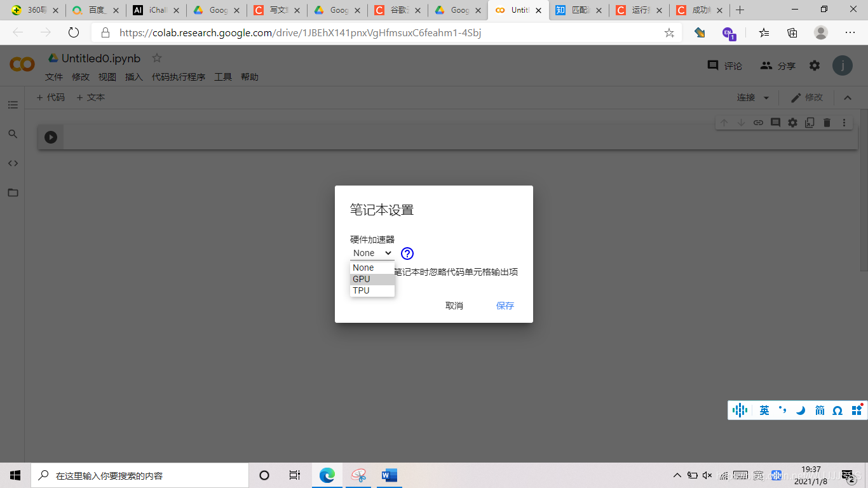This screenshot has height=488, width=868.
Task: Open new browser tab with plus
Action: [740, 10]
